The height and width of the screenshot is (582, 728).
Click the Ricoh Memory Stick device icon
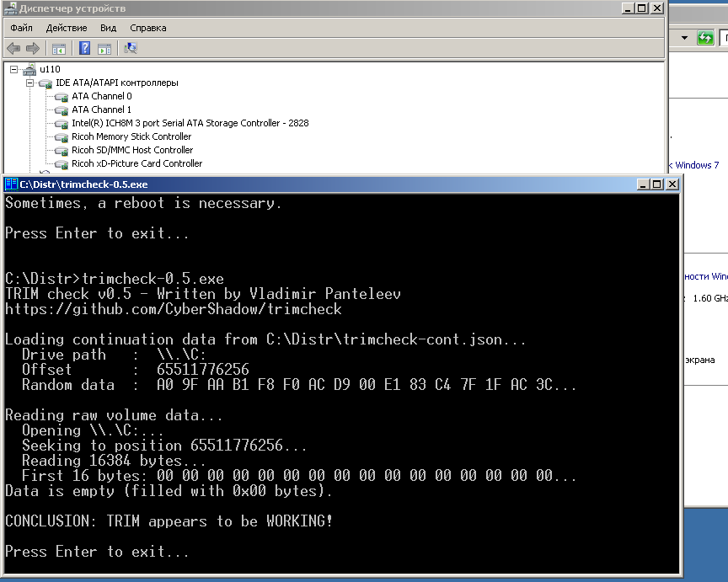coord(62,137)
